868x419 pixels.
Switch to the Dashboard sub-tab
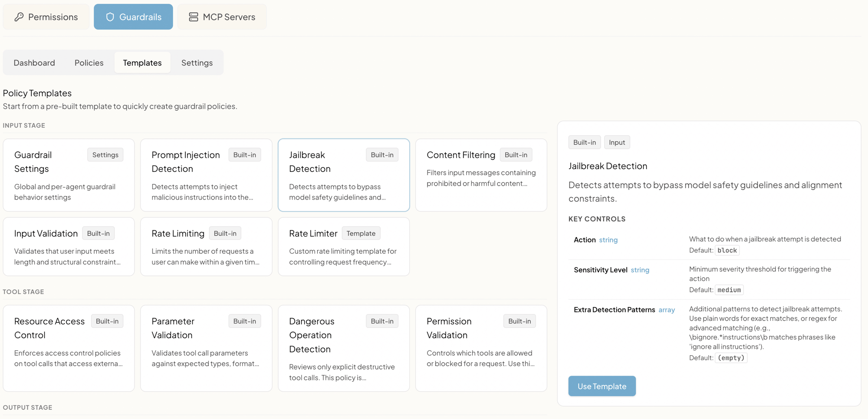(x=34, y=62)
